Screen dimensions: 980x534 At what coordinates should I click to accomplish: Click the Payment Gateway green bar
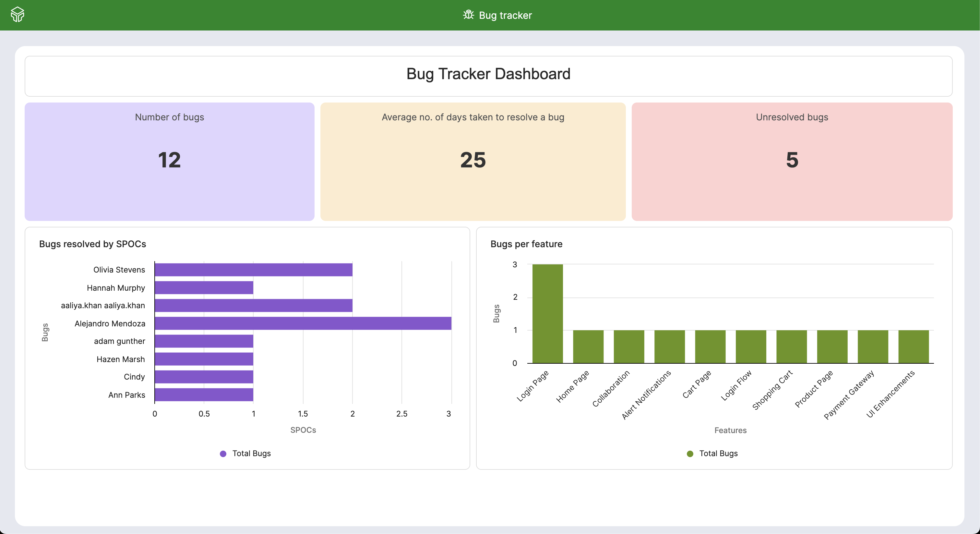873,346
